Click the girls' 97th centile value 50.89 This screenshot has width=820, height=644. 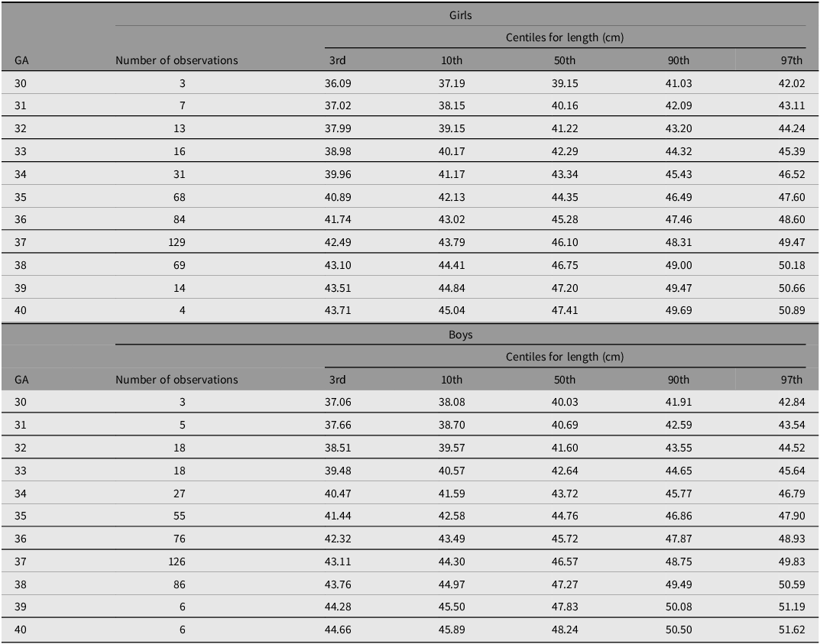click(x=789, y=311)
